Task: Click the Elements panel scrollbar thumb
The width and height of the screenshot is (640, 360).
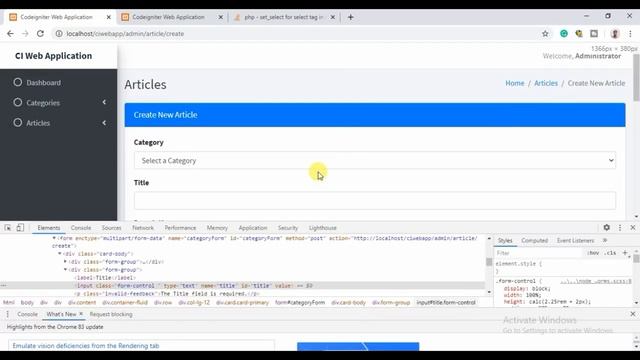Action: coord(489,262)
